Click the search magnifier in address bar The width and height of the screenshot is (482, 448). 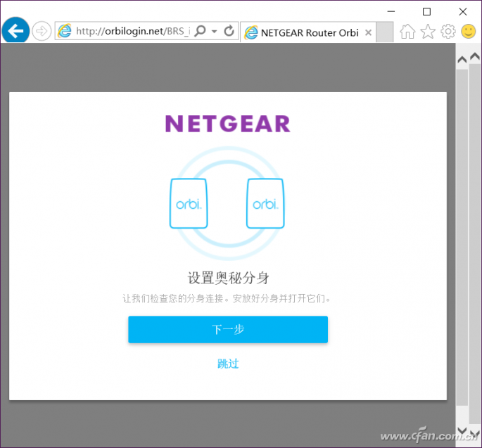click(x=201, y=31)
